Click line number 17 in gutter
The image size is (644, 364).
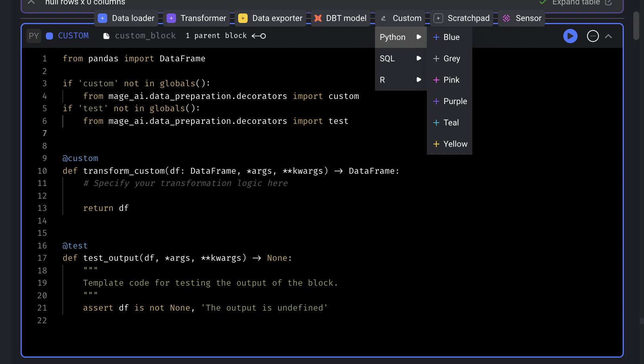coord(42,258)
